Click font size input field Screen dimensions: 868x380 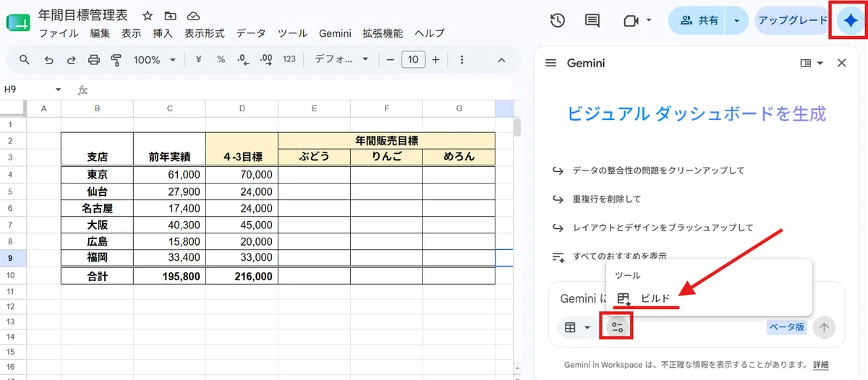click(x=413, y=60)
